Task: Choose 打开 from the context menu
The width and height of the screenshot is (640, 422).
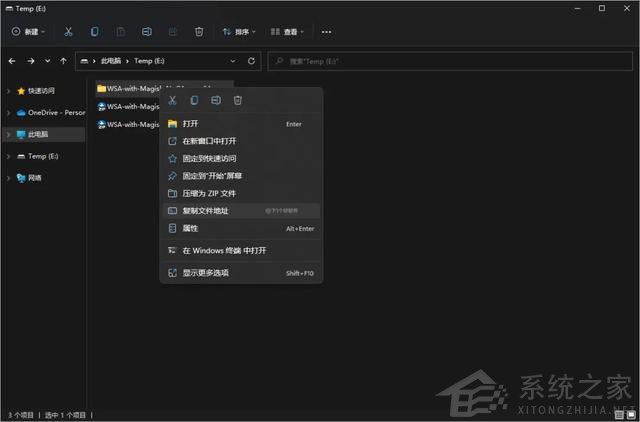Action: tap(241, 124)
